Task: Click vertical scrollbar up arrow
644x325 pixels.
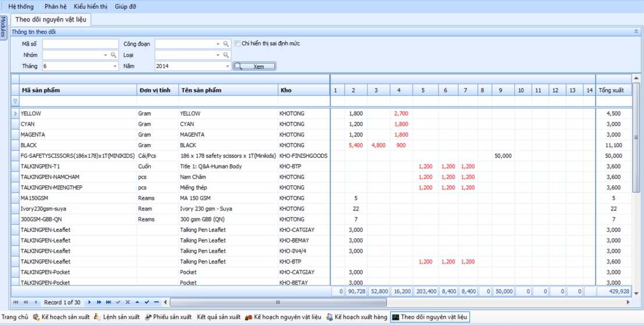Action: coord(636,77)
